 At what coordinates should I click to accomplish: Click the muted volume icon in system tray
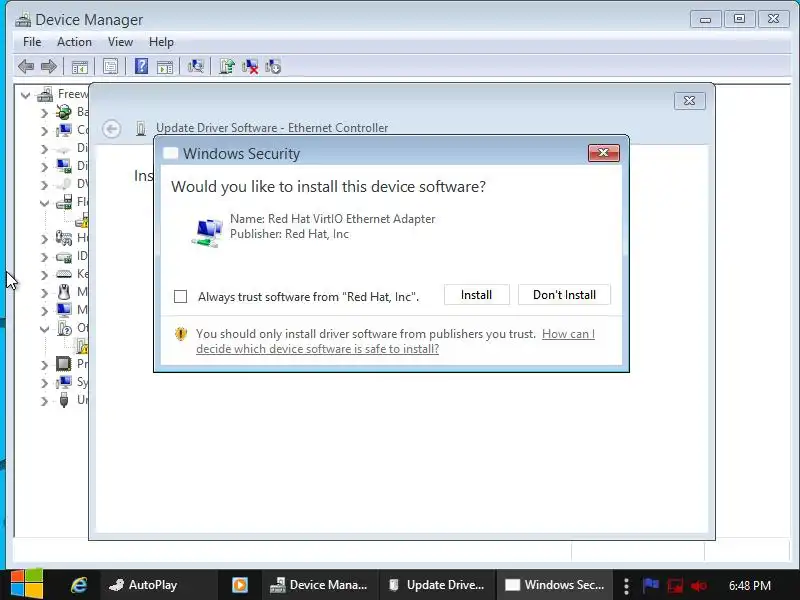pyautogui.click(x=698, y=585)
